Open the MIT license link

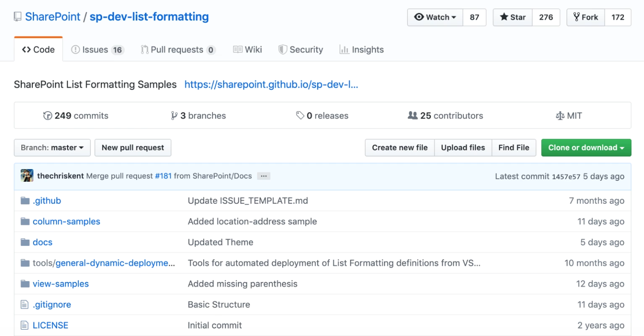click(569, 116)
